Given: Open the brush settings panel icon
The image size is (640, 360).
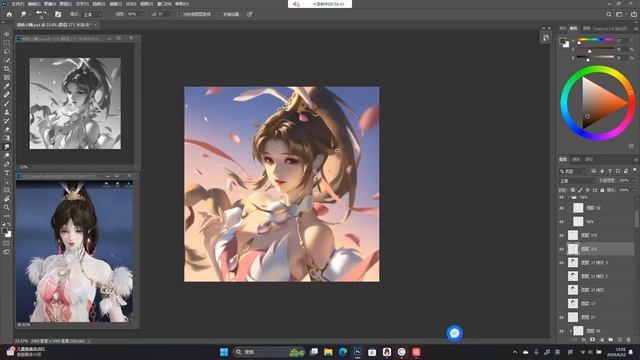Looking at the screenshot, I should pos(58,14).
